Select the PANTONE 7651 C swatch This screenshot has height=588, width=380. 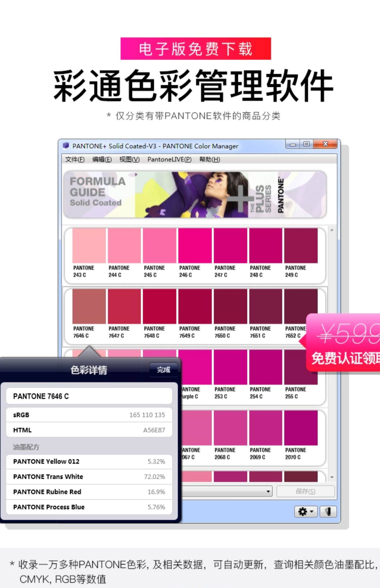pyautogui.click(x=265, y=306)
